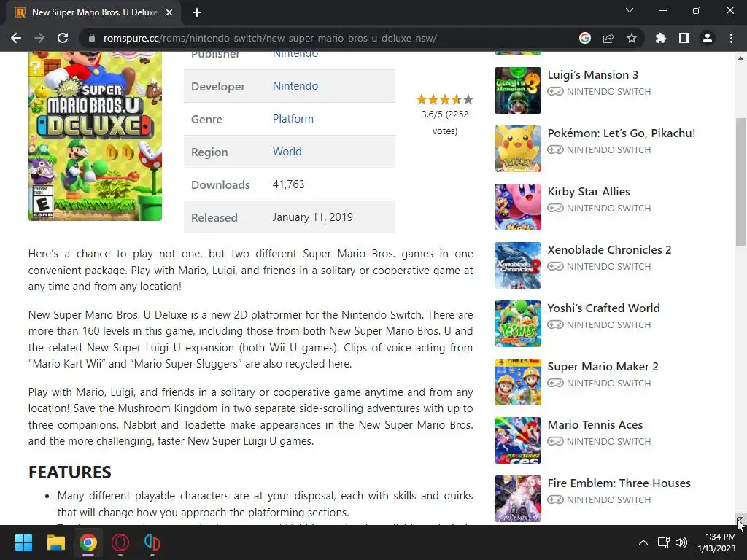
Task: Click the star rating widget
Action: click(444, 99)
